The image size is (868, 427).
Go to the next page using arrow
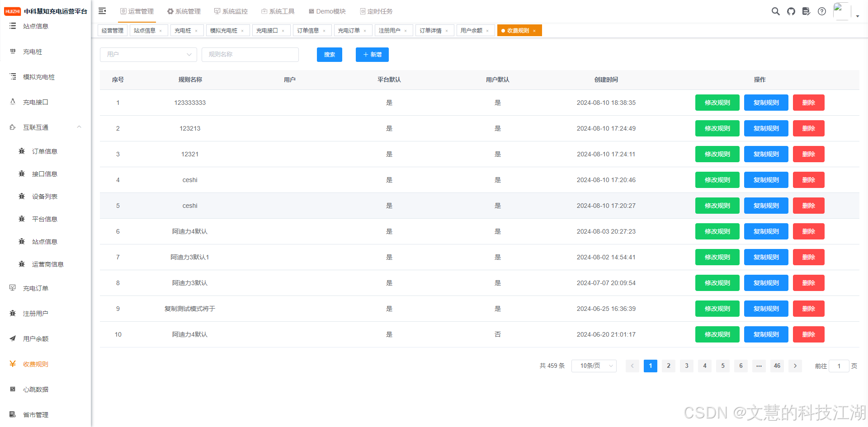[795, 366]
